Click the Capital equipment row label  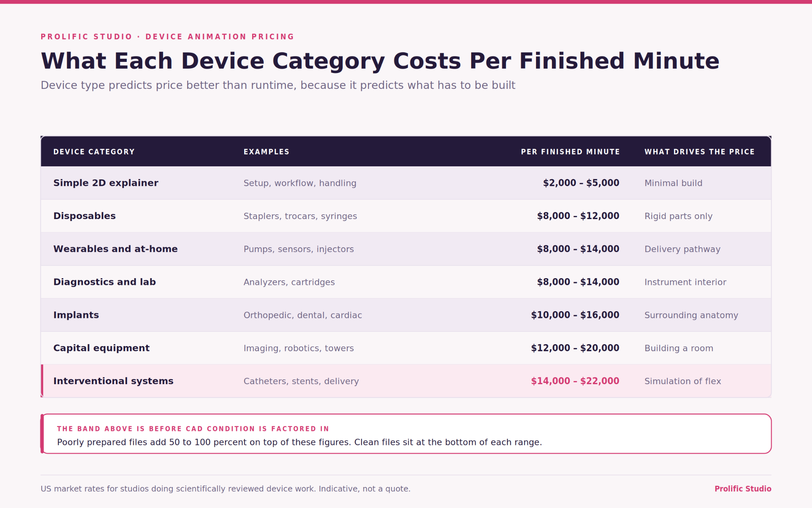point(101,348)
